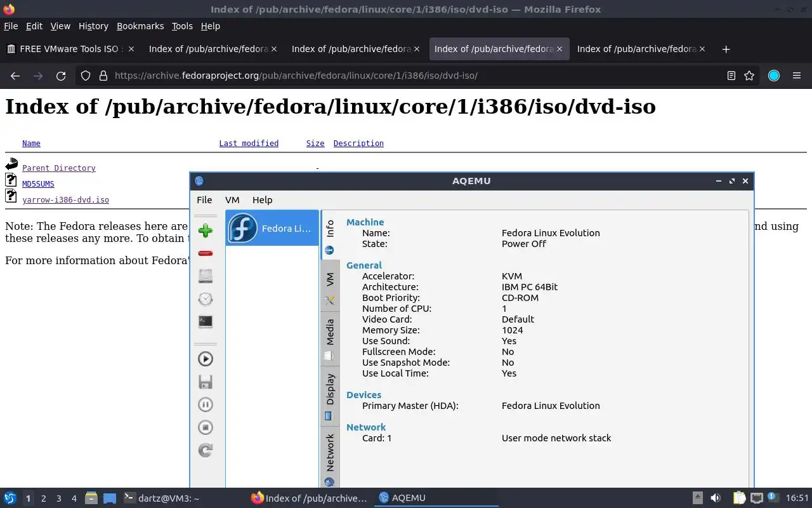Click the network connection tray icon
This screenshot has height=508, width=812.
click(756, 498)
